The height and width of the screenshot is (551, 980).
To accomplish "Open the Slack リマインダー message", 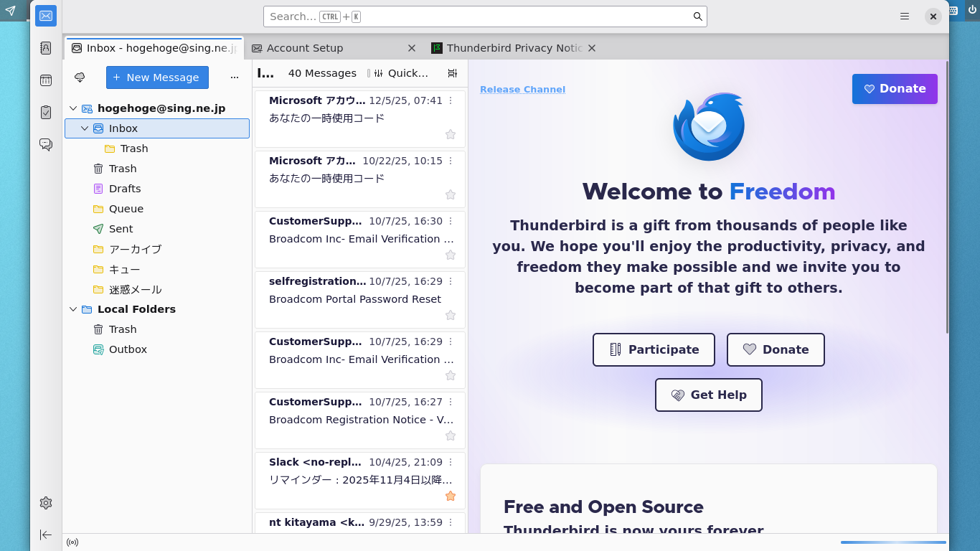I will [x=360, y=480].
